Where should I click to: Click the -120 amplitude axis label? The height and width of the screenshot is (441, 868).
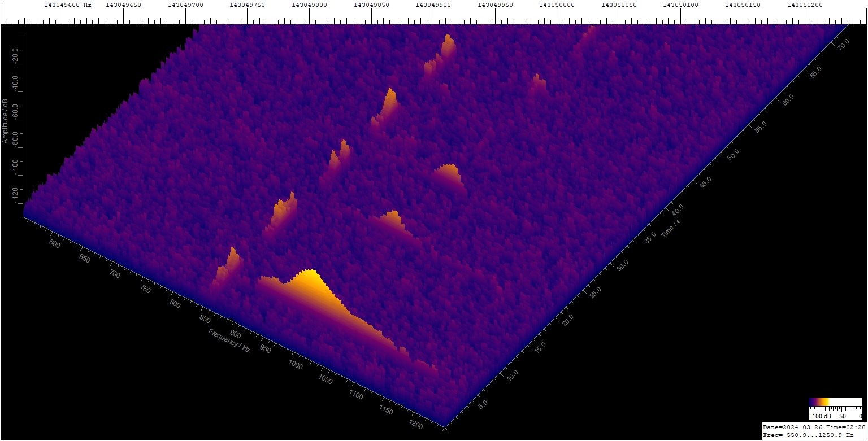click(15, 197)
